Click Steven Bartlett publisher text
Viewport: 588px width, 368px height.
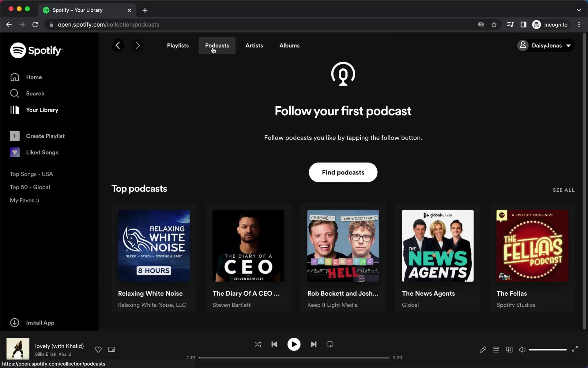232,305
